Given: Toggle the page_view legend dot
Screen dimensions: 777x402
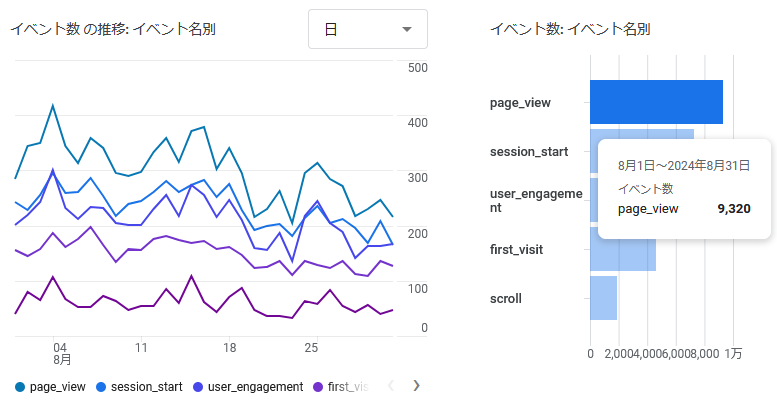Looking at the screenshot, I should pos(20,387).
